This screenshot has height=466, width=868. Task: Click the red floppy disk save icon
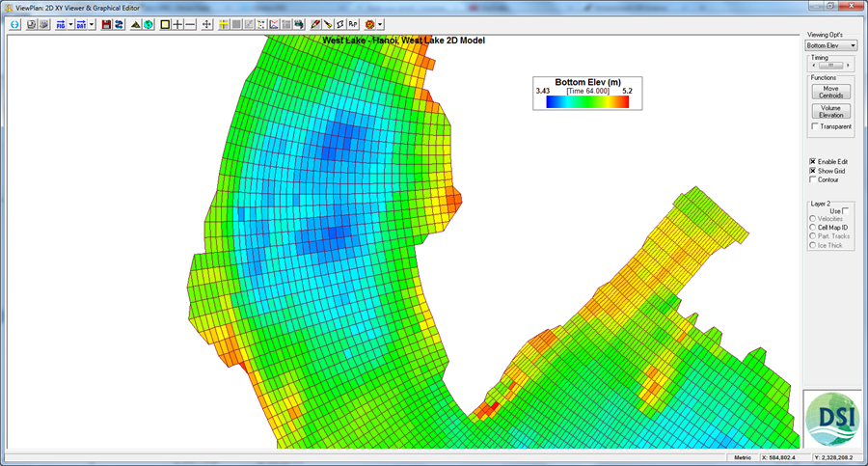click(106, 23)
